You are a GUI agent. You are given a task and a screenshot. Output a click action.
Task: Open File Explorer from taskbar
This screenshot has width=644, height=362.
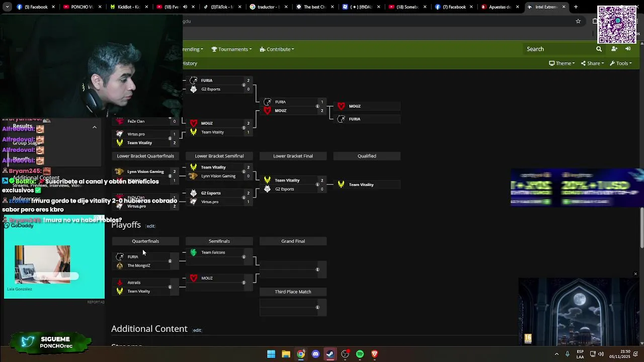286,354
